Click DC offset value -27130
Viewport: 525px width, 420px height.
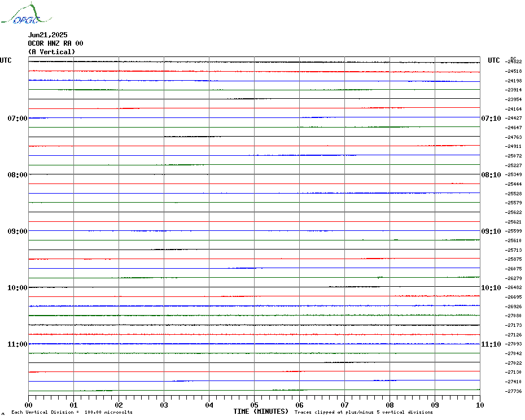tap(514, 372)
